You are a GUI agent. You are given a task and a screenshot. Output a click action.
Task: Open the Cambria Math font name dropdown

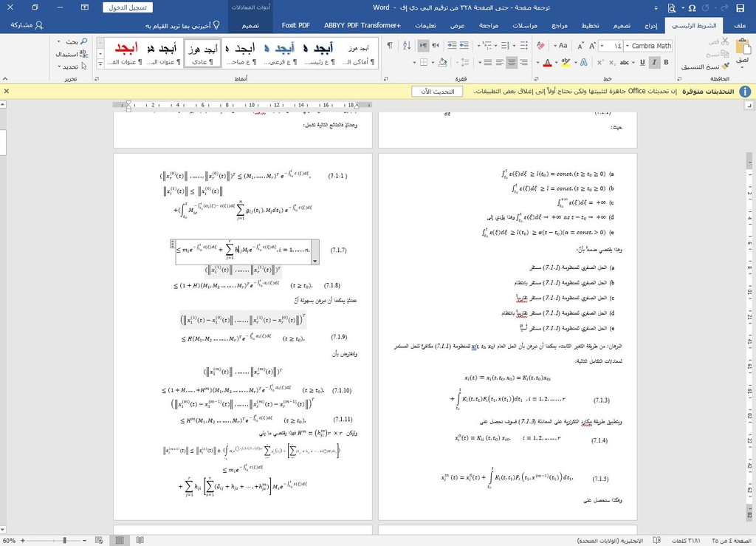[628, 47]
